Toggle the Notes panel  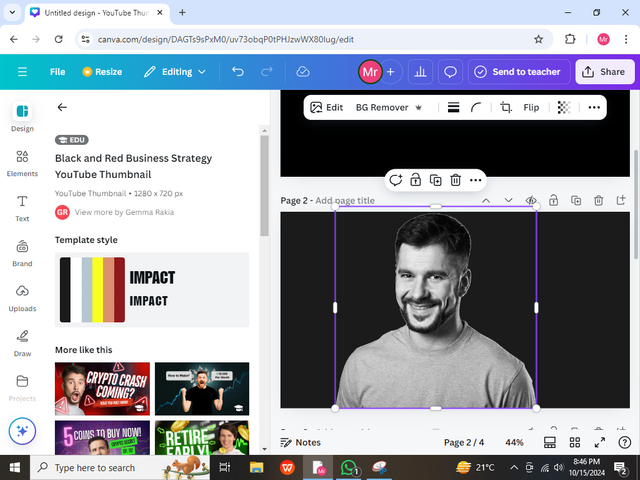point(300,442)
